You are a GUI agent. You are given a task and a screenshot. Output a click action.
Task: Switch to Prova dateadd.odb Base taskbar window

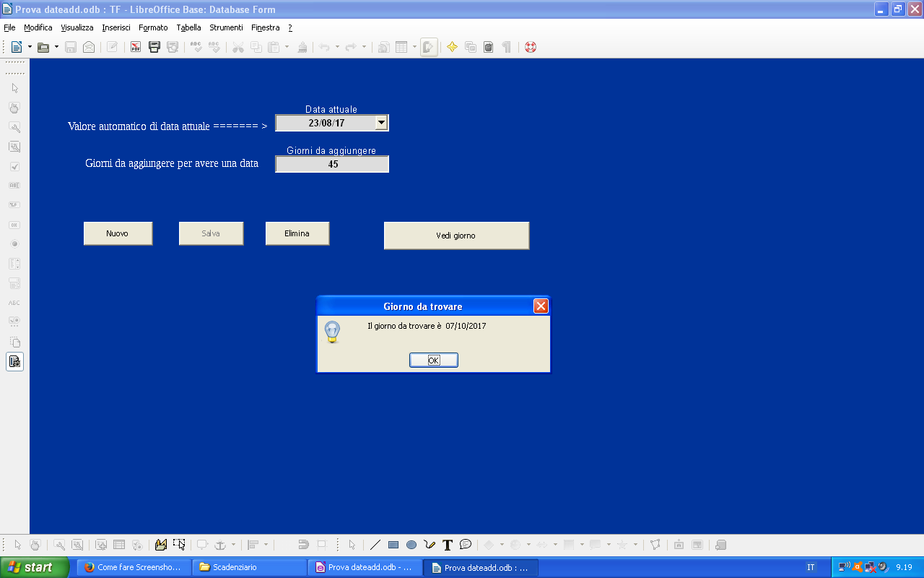coord(365,567)
